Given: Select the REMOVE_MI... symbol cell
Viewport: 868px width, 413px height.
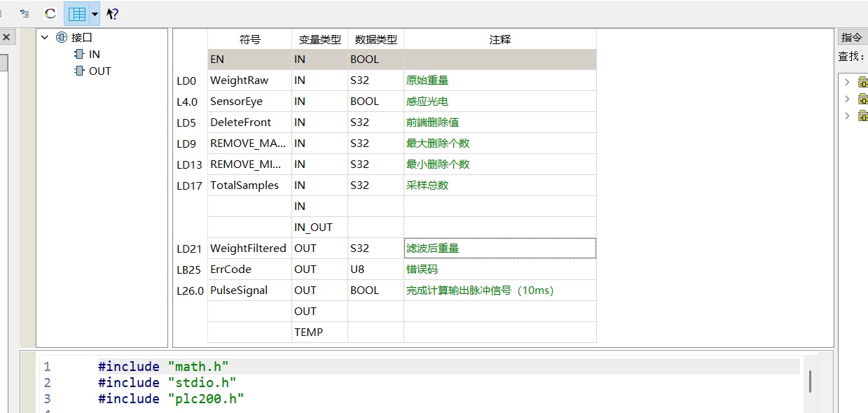Looking at the screenshot, I should 249,164.
